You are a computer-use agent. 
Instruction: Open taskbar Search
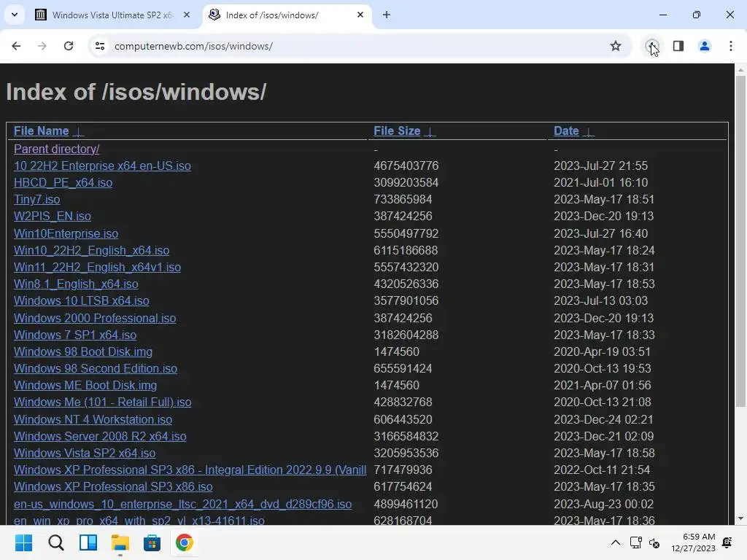pos(55,542)
